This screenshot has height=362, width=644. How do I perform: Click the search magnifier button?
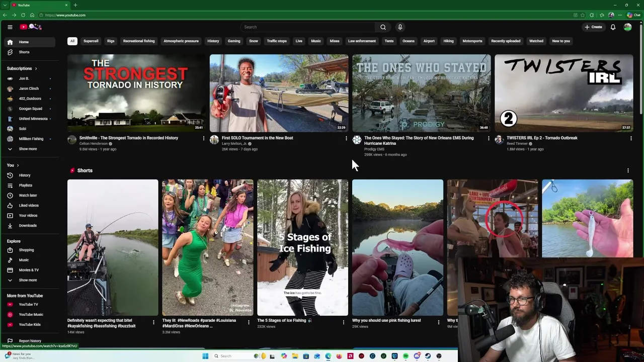pyautogui.click(x=383, y=27)
